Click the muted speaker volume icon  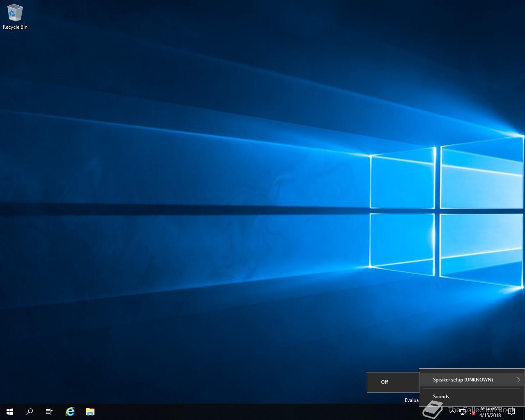coord(472,412)
